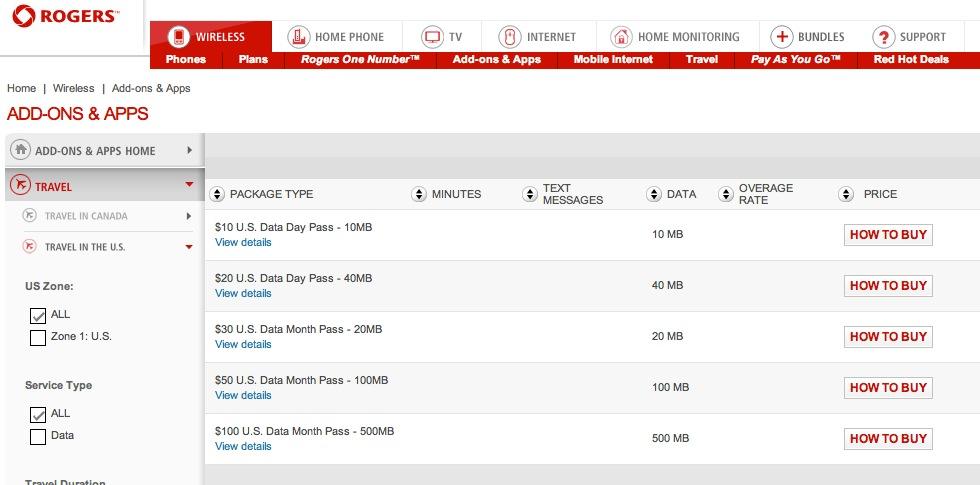Click the TV screen icon
The height and width of the screenshot is (485, 980).
pos(432,37)
